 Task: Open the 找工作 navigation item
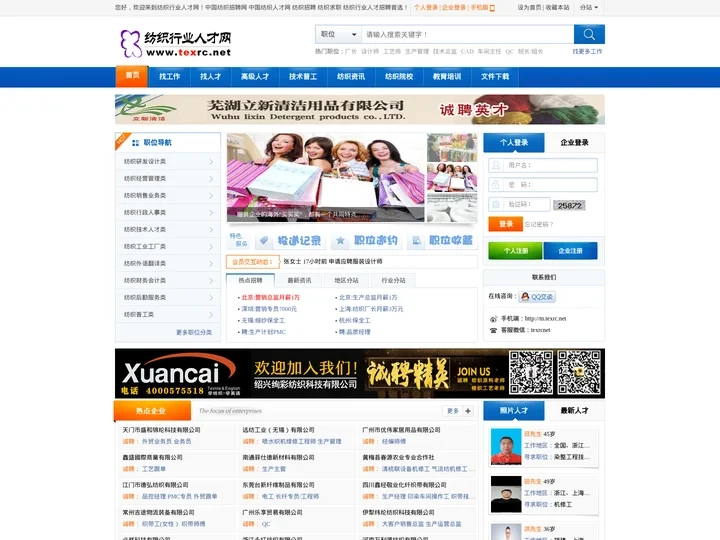[169, 77]
